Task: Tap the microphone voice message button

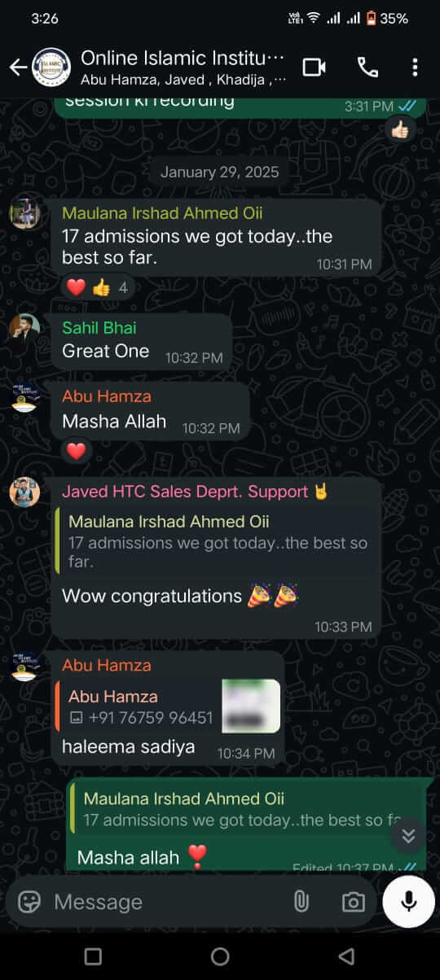Action: click(408, 901)
